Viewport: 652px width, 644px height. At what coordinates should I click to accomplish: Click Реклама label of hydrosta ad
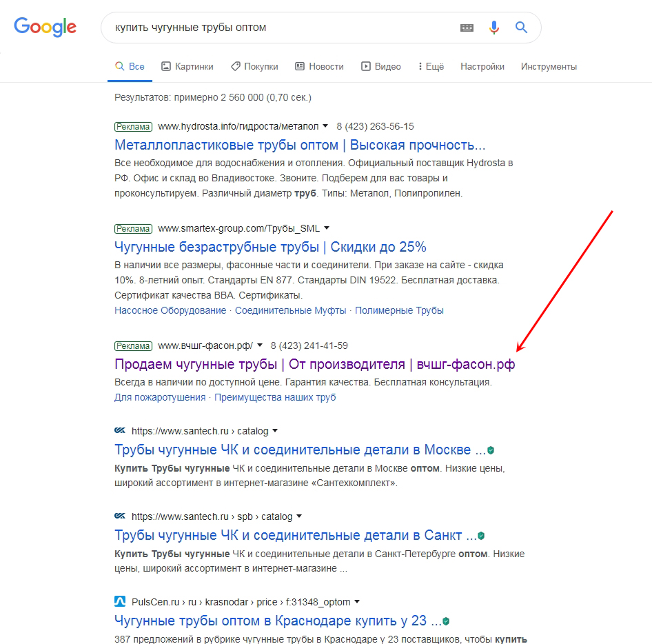tap(133, 126)
